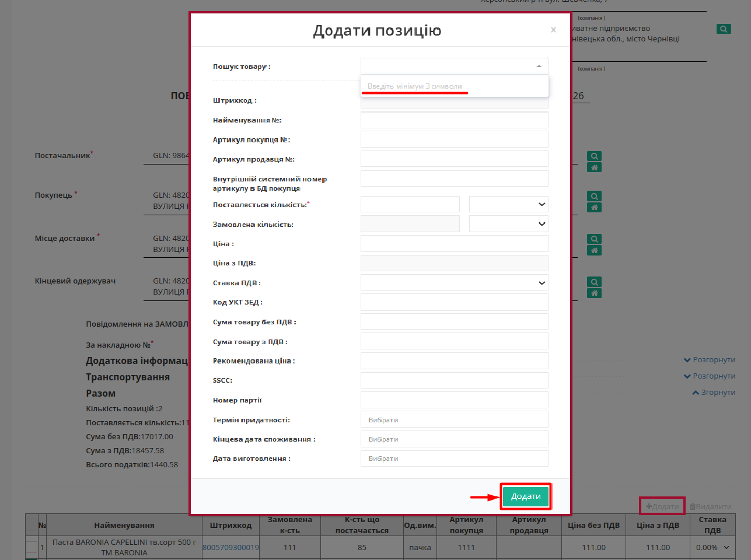Viewport: 751px width, 560px height.
Task: Open the barcode link 8005709300019
Action: point(230,548)
